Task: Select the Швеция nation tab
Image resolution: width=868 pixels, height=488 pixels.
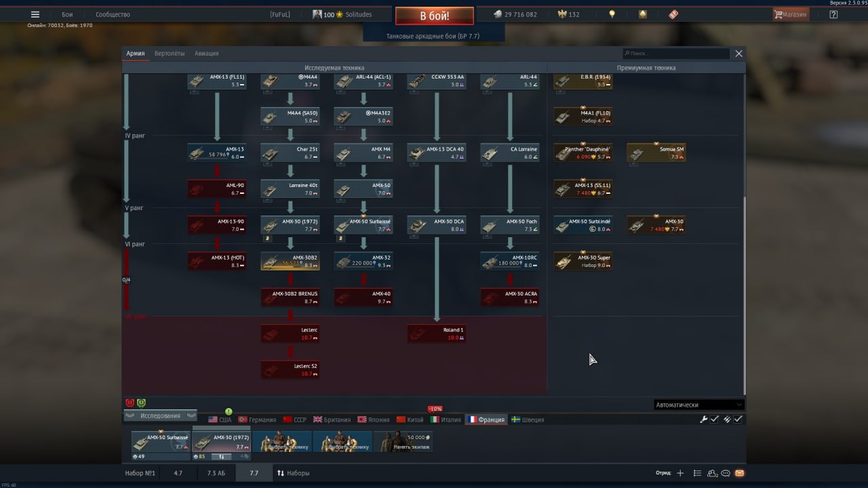Action: pyautogui.click(x=528, y=420)
